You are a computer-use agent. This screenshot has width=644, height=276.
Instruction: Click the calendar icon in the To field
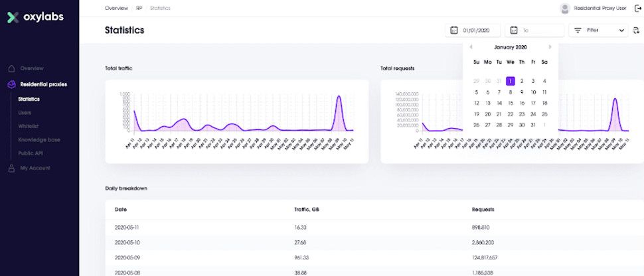click(513, 30)
